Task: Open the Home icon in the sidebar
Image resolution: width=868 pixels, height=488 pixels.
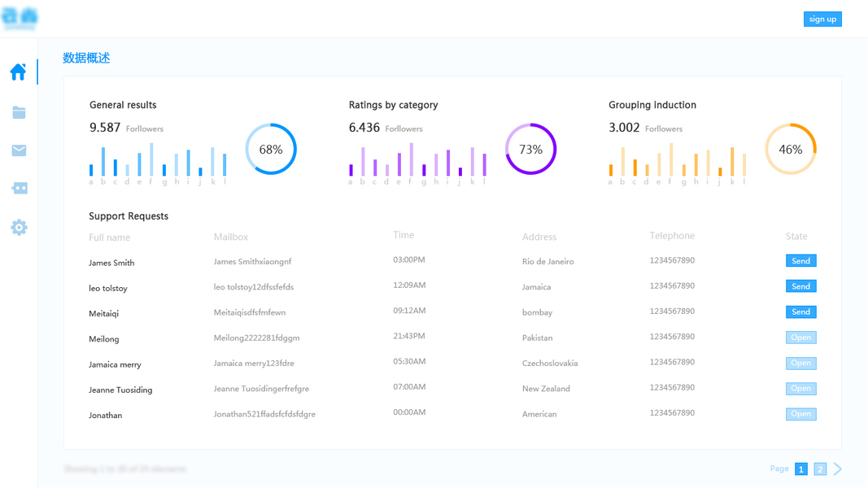Action: 18,72
